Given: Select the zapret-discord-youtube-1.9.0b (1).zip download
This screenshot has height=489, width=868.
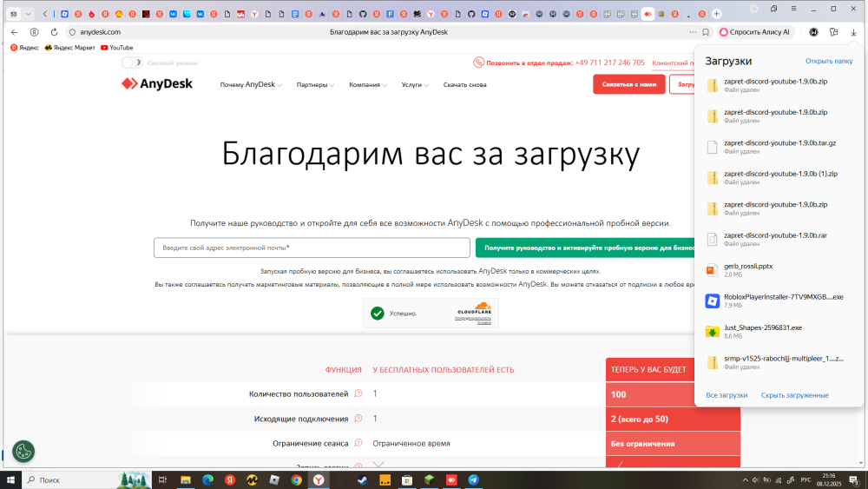Looking at the screenshot, I should coord(779,177).
